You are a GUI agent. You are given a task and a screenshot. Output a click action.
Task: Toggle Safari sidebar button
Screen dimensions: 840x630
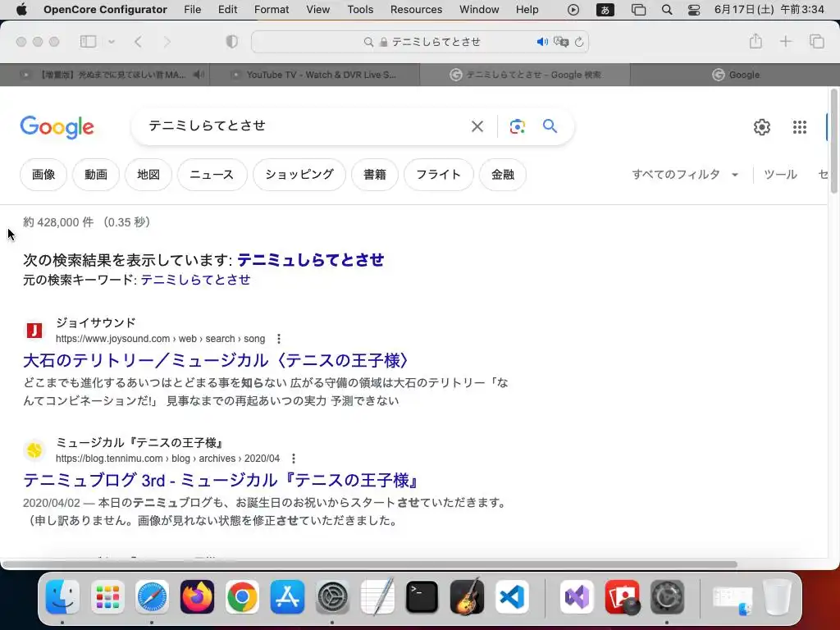(88, 41)
